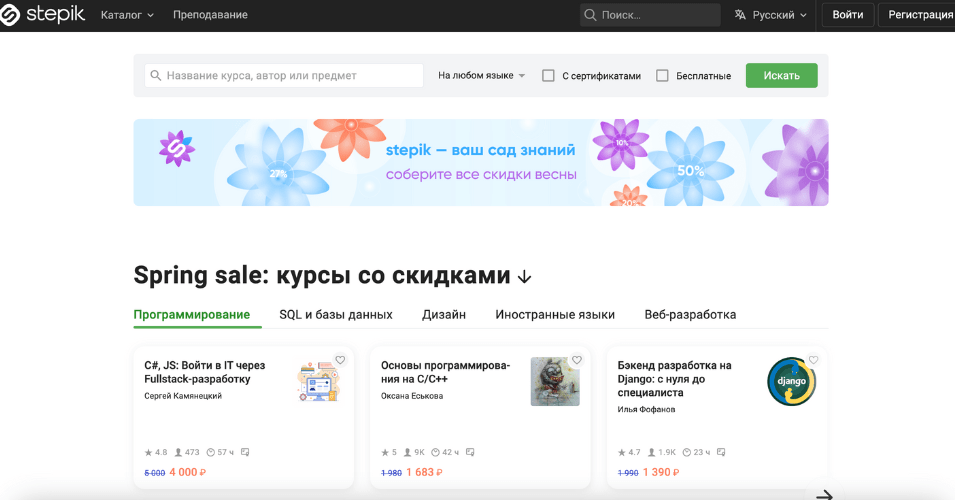
Task: Switch to Иностранные языки tab
Action: tap(555, 315)
